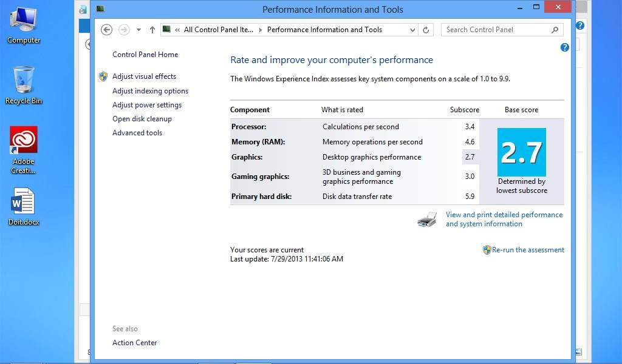Click the Performance Information and Tools breadcrumb
The width and height of the screenshot is (622, 364).
tap(324, 30)
